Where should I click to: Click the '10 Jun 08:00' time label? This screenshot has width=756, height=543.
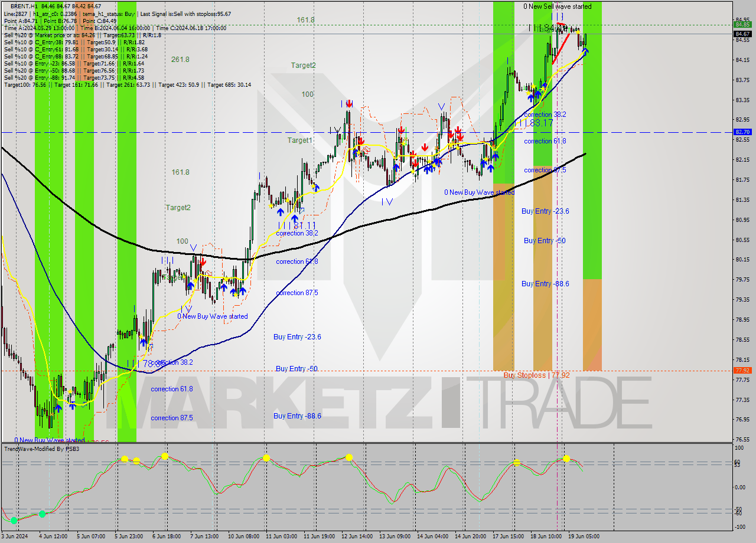pos(244,537)
